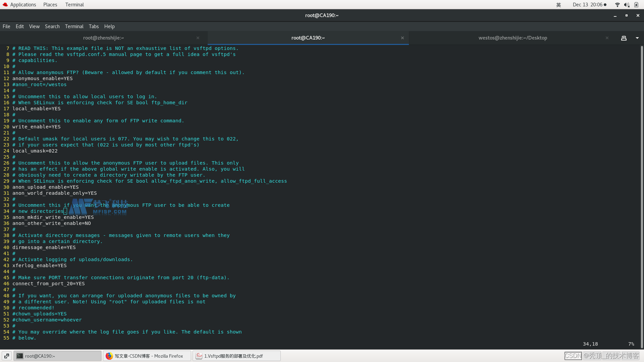Click the show desktop icon in taskbar
The image size is (644, 362).
(7, 356)
